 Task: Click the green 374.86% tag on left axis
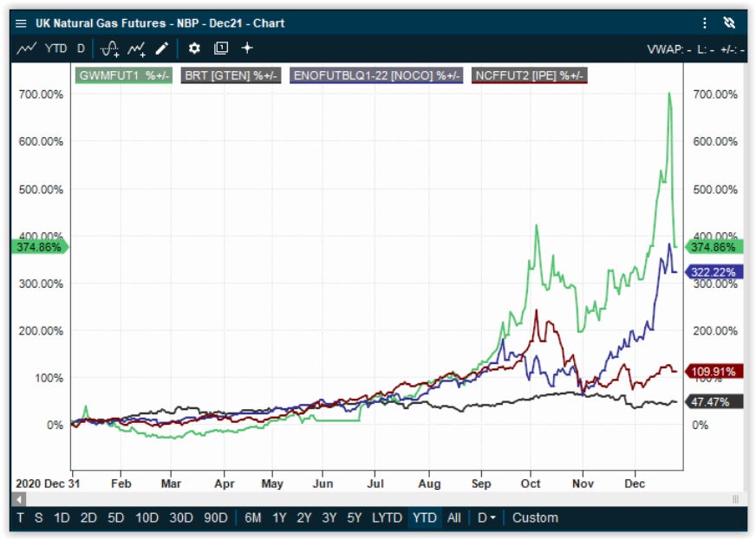tap(40, 247)
